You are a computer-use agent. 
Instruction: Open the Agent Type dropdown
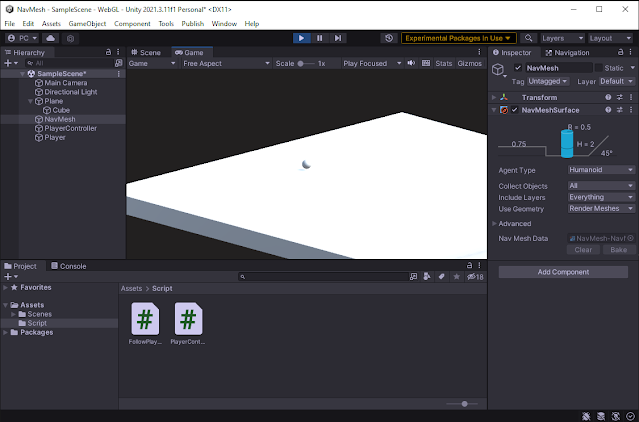pyautogui.click(x=600, y=170)
